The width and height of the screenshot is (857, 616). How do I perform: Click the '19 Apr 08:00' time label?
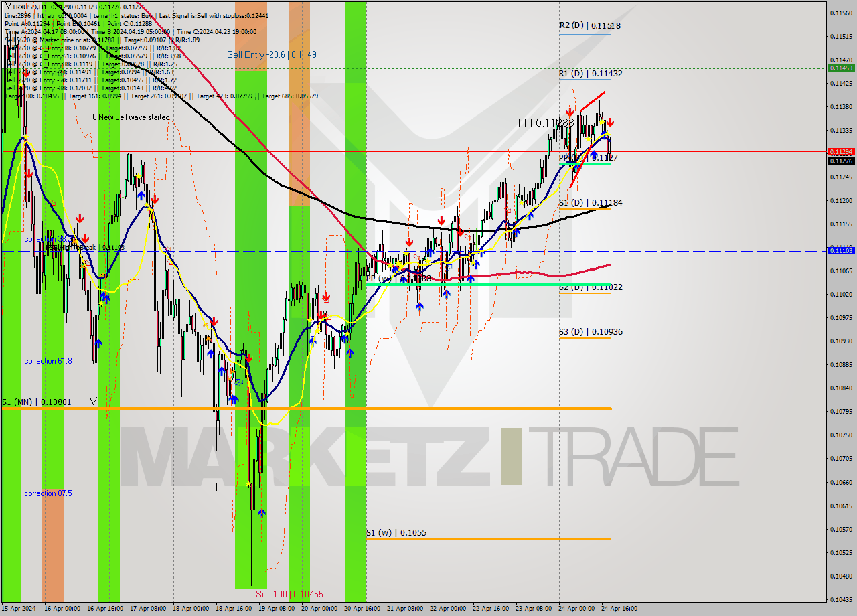(277, 609)
